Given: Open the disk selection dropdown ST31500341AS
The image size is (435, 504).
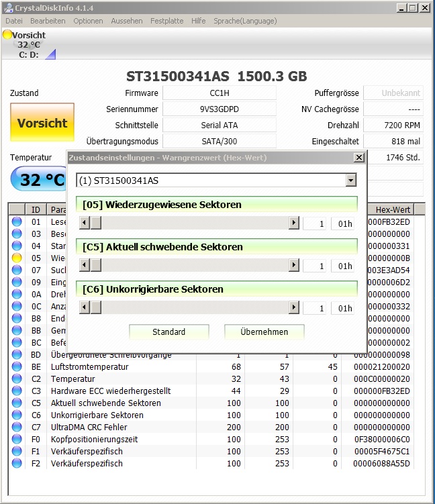Looking at the screenshot, I should [x=216, y=181].
